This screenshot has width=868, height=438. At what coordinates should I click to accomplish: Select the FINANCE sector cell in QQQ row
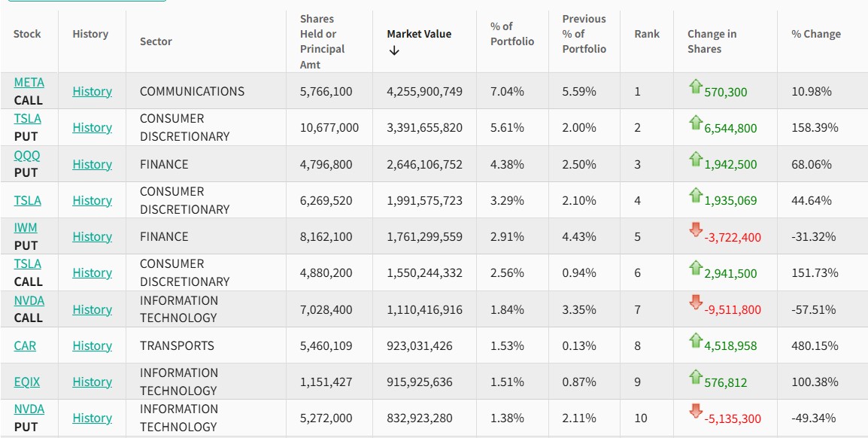165,165
